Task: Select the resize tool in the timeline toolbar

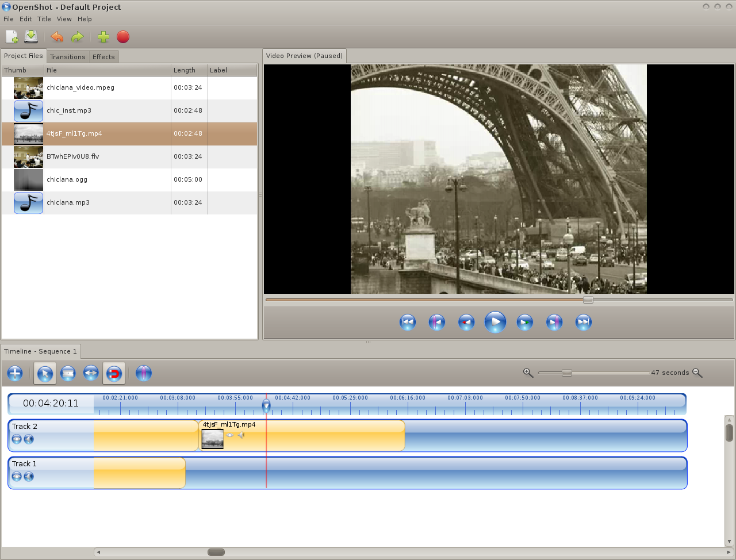Action: coord(91,373)
